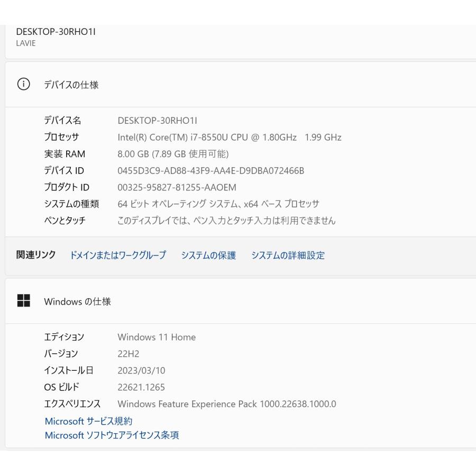Collapse the Windows の仕様 section header
Screen dimensions: 476x476
[241, 301]
